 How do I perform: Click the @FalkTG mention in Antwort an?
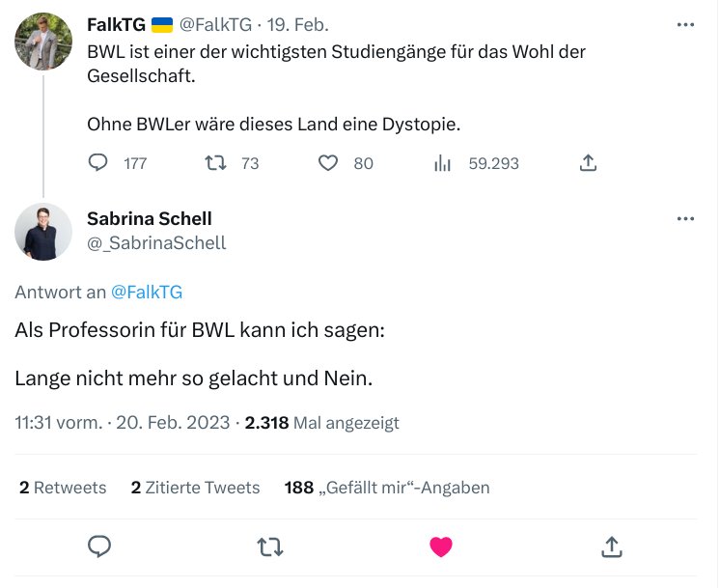pos(147,292)
